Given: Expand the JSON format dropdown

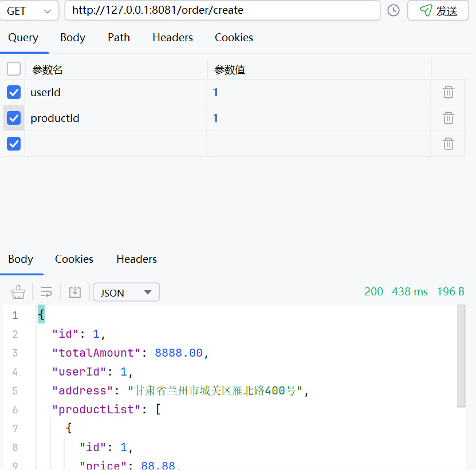Looking at the screenshot, I should [126, 292].
